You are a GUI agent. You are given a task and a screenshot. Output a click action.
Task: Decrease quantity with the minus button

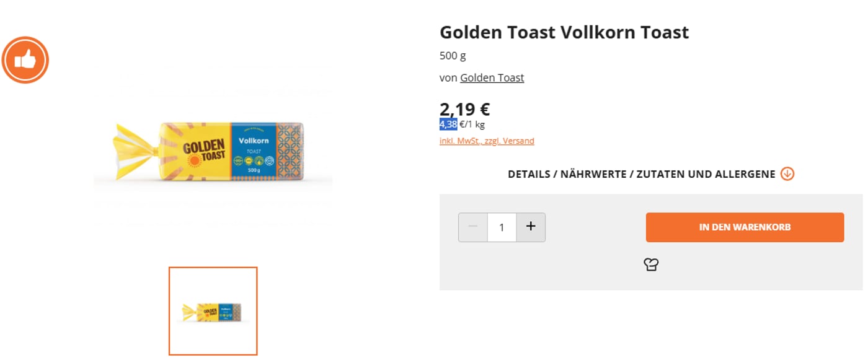tap(473, 227)
